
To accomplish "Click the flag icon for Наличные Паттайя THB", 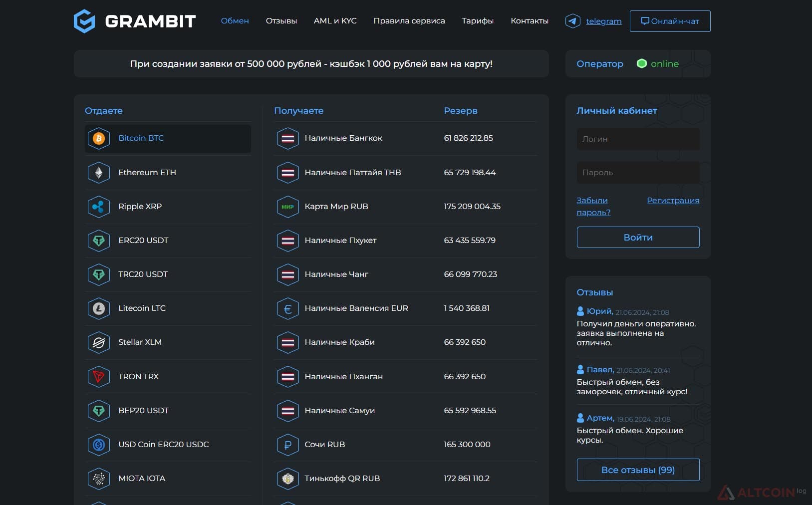I will (288, 173).
